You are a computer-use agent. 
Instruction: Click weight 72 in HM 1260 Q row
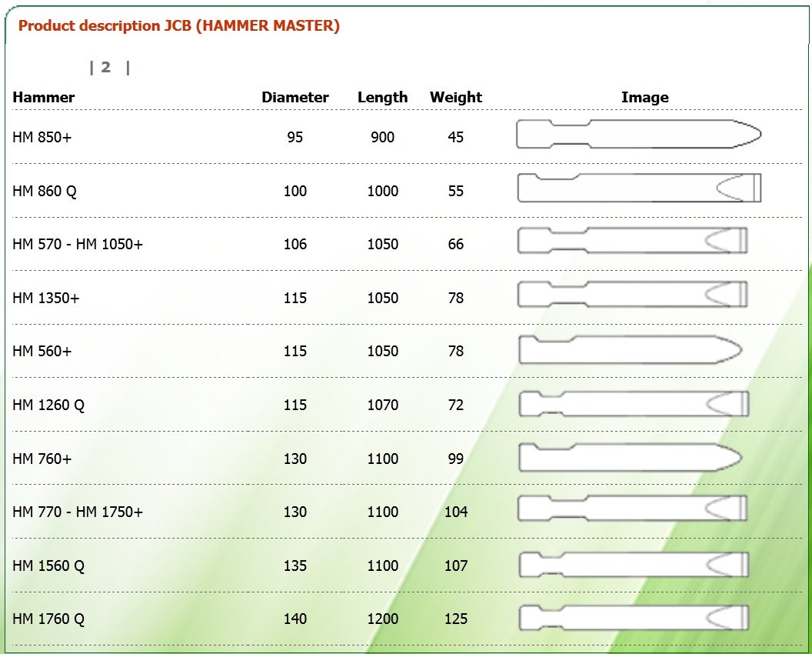(x=456, y=405)
